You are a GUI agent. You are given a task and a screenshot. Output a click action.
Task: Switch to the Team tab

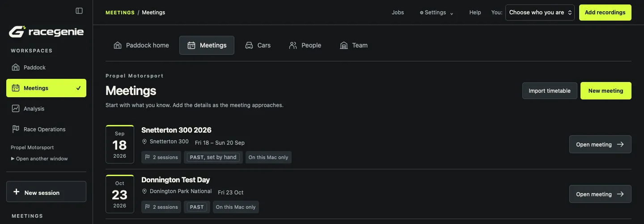point(353,45)
